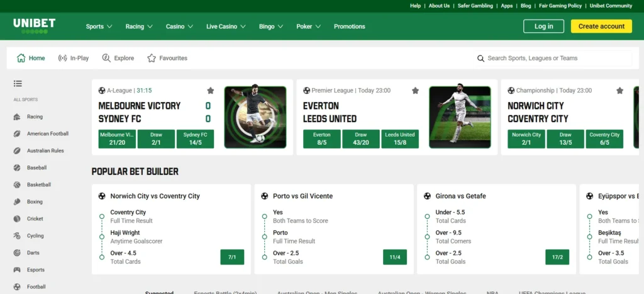Click the search sports, leagues or teams field
Viewport: 644px width, 294px height.
point(553,59)
